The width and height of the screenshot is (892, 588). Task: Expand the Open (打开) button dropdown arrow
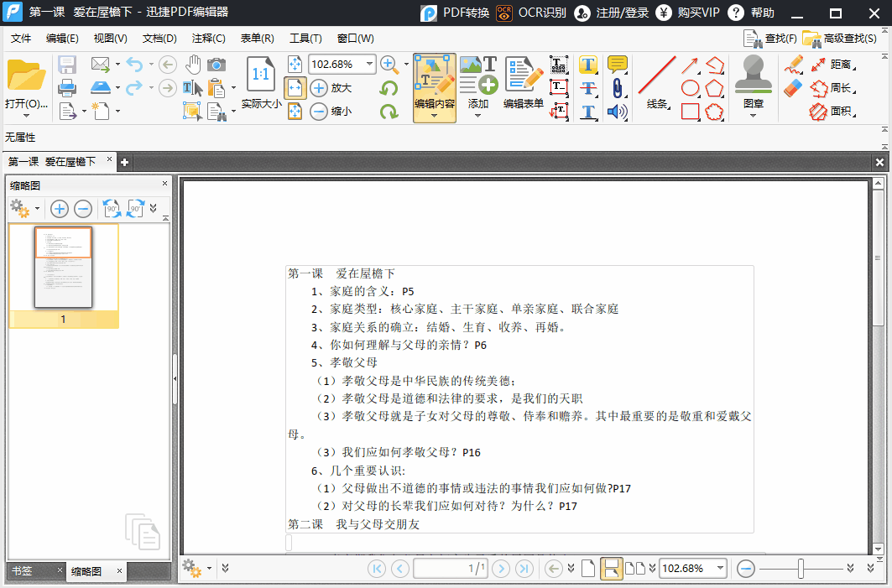click(x=26, y=116)
